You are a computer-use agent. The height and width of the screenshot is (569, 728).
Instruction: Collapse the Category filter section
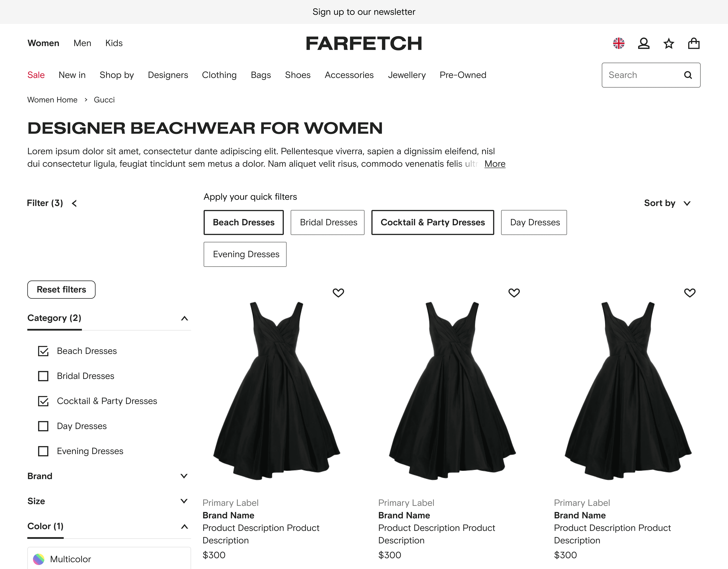[x=184, y=318]
